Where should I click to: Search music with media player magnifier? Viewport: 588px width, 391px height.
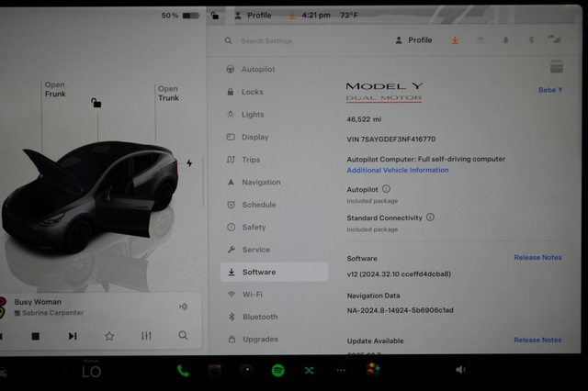(183, 335)
